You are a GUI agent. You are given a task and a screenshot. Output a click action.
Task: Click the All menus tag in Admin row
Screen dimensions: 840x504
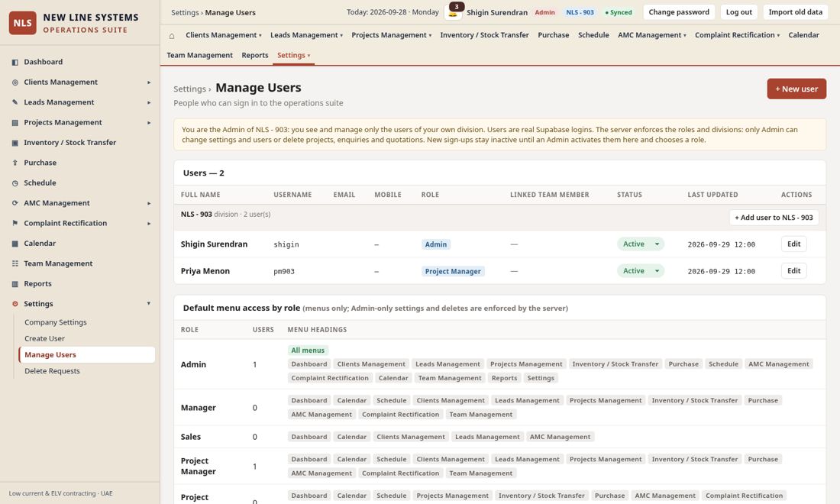click(x=308, y=351)
